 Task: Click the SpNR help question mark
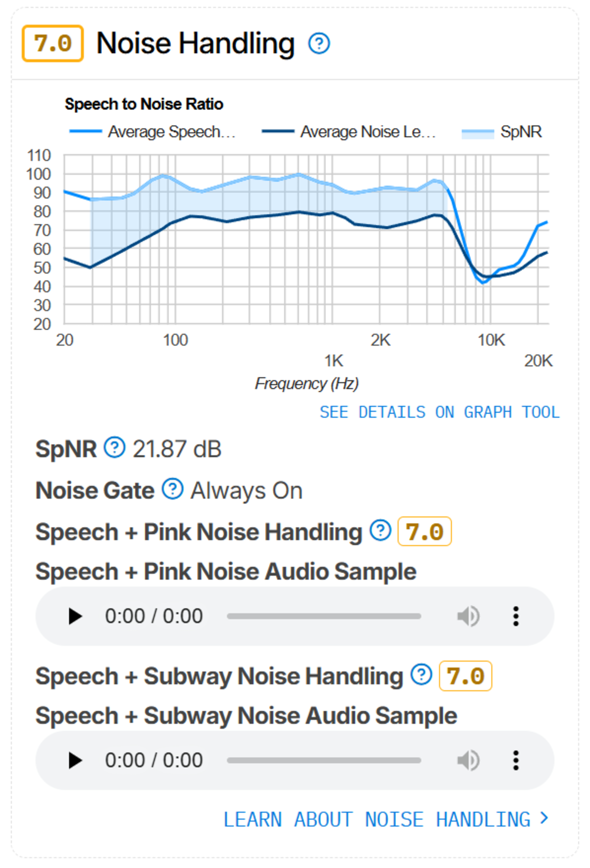[114, 447]
